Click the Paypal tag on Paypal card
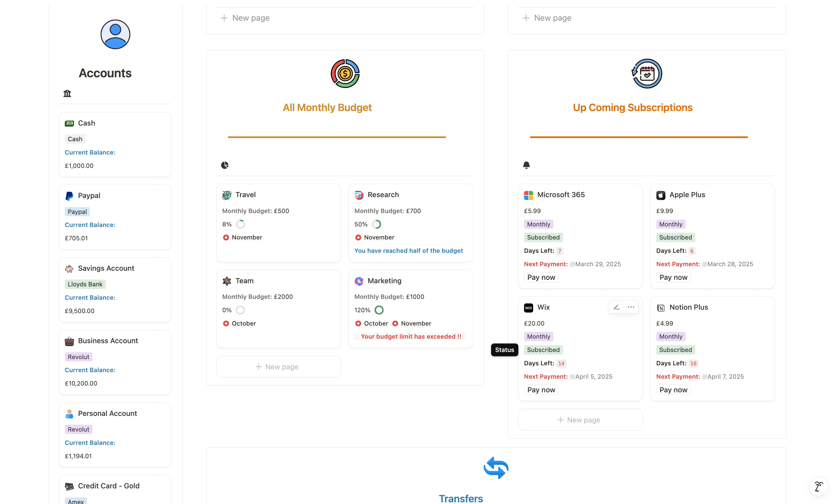Viewport: 836px width, 504px height. click(x=77, y=211)
